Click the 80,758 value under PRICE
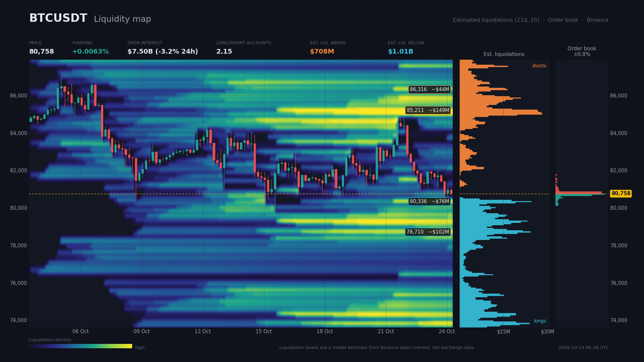Image resolution: width=644 pixels, height=362 pixels. pos(41,51)
